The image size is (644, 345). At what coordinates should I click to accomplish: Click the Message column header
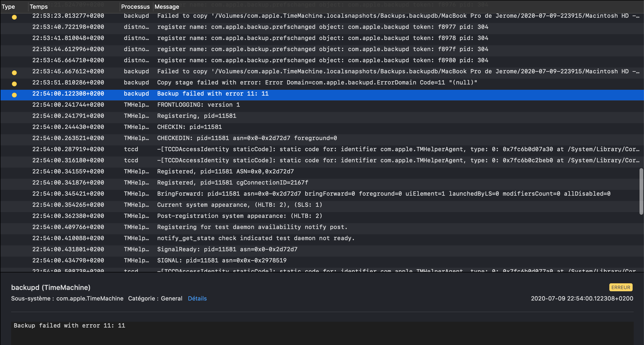[167, 7]
